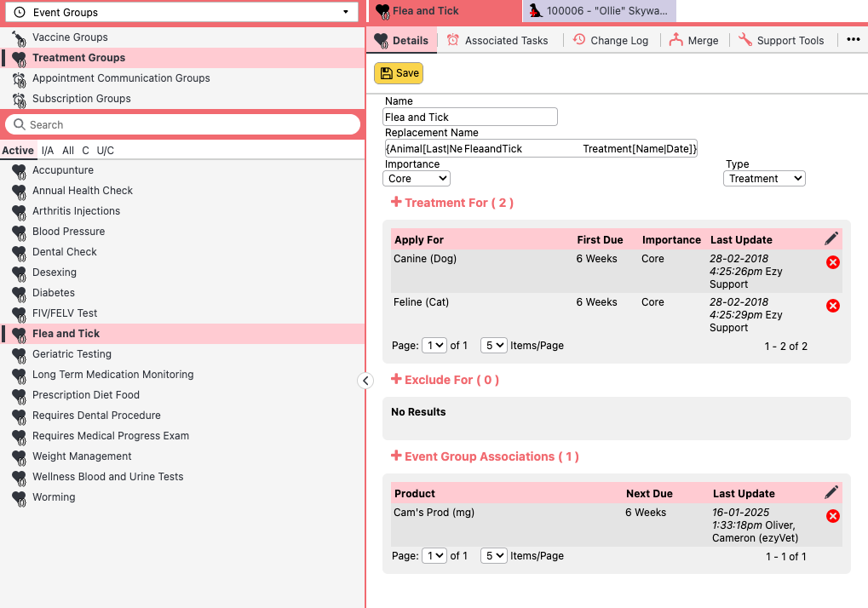Image resolution: width=868 pixels, height=608 pixels.
Task: Click the Save button
Action: point(399,73)
